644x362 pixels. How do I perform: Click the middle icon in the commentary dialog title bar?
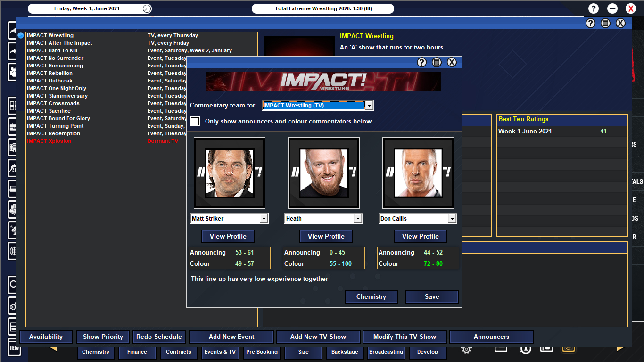(437, 62)
